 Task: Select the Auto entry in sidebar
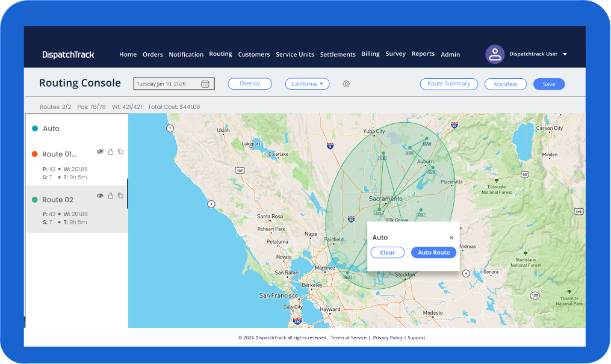tap(51, 129)
